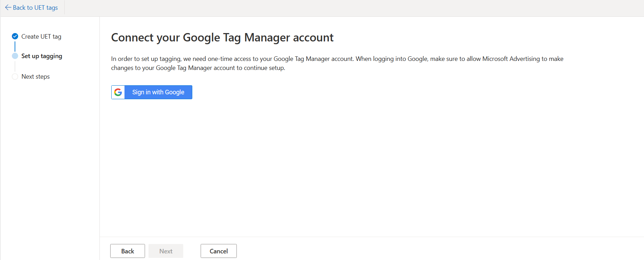Click the Next steps empty circle indicator

pyautogui.click(x=15, y=77)
